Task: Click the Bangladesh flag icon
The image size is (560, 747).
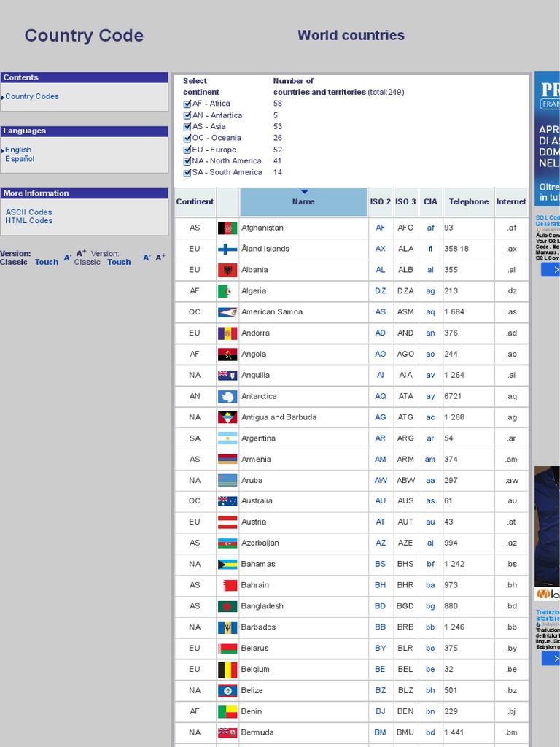Action: (227, 606)
